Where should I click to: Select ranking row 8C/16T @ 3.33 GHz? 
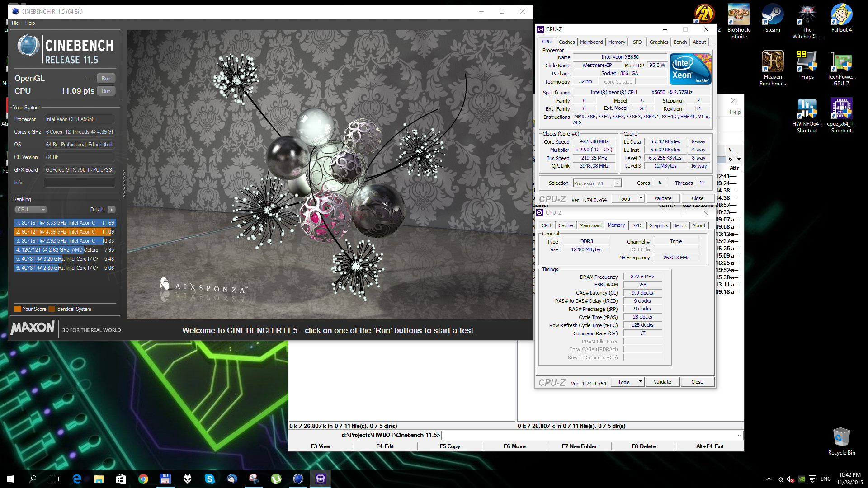(x=65, y=223)
